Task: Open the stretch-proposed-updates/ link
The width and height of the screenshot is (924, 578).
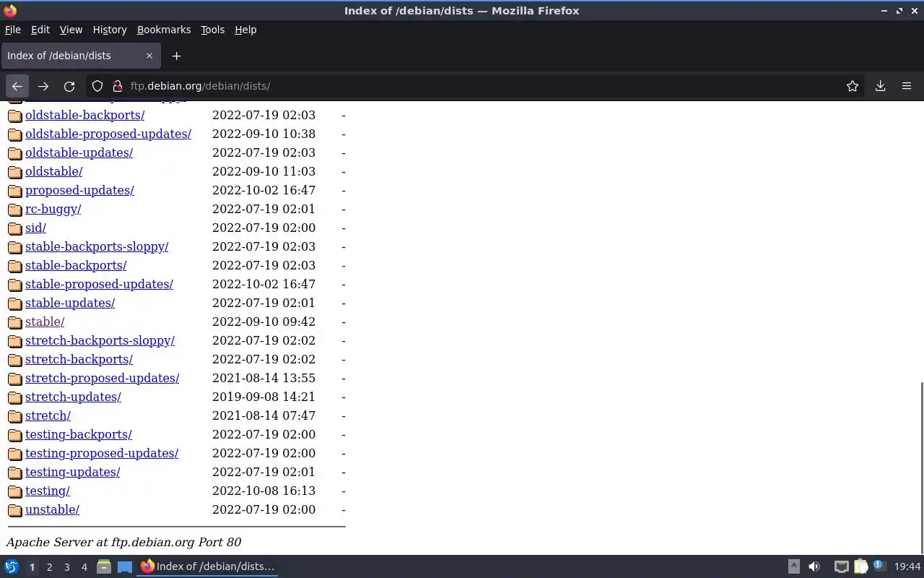Action: [x=102, y=378]
